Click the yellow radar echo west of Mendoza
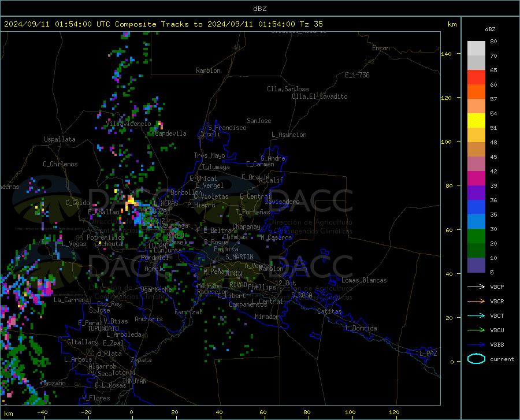 [x=131, y=202]
